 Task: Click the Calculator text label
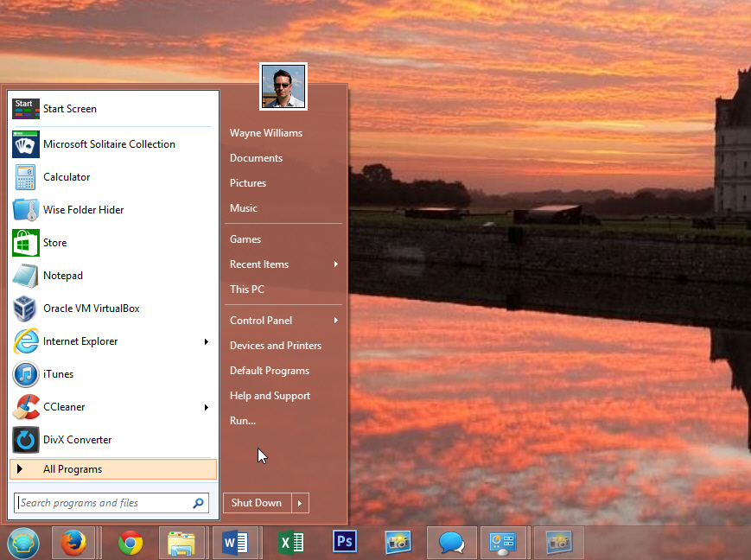(67, 177)
